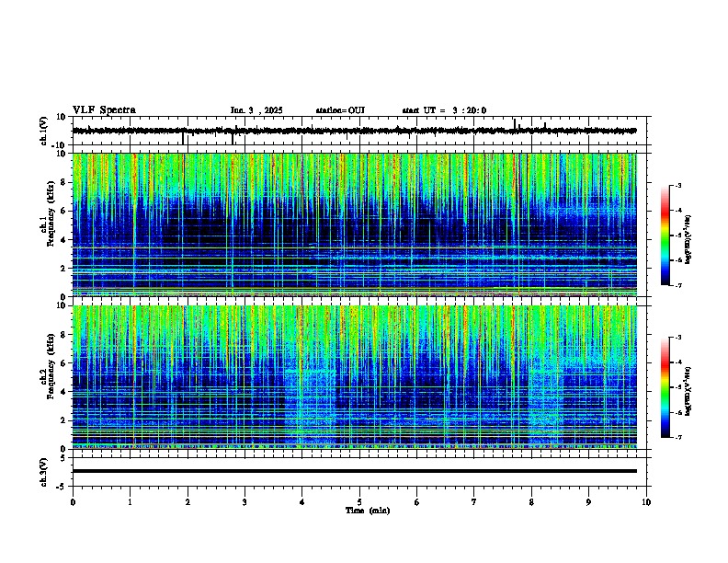This screenshot has height=563, width=728.
Task: Click the ch.1 voltage waveform trace
Action: [x=355, y=131]
